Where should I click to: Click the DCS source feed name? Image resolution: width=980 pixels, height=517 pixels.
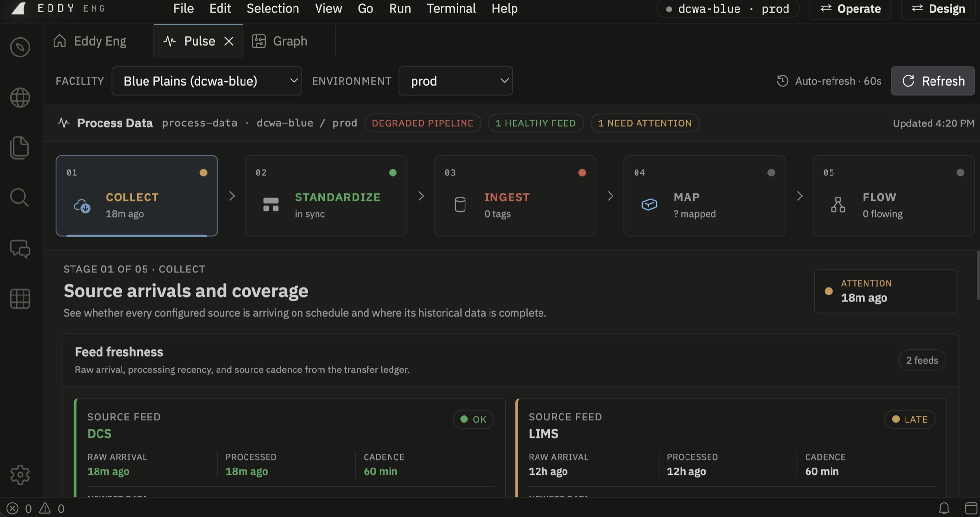pyautogui.click(x=99, y=434)
